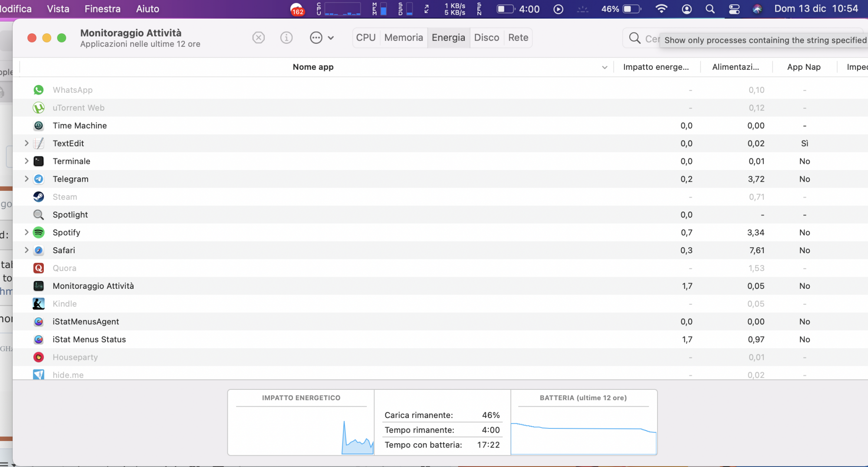This screenshot has height=467, width=868.
Task: Open the Rete tab
Action: click(518, 38)
